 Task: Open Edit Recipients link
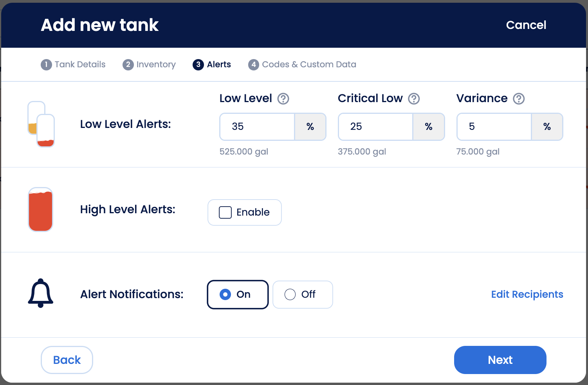(527, 295)
